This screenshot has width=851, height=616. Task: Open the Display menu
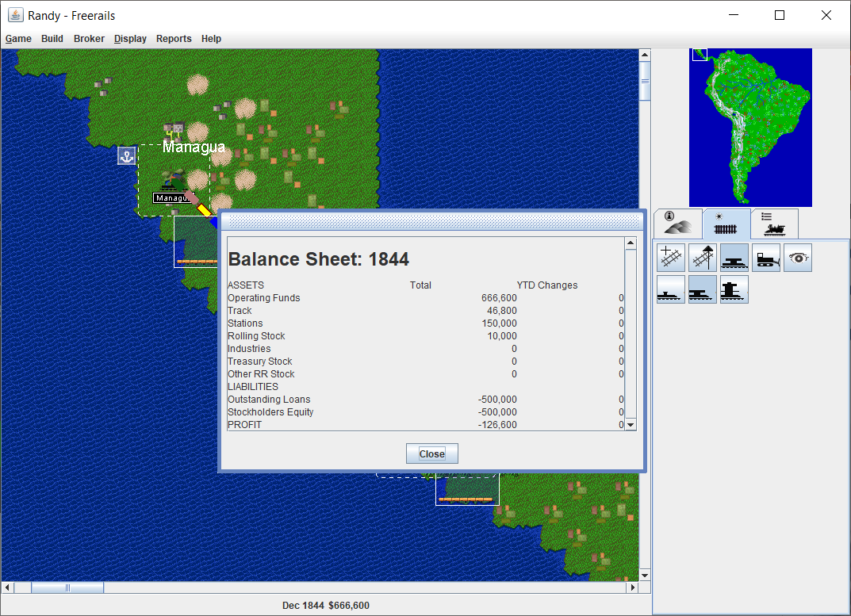coord(130,39)
